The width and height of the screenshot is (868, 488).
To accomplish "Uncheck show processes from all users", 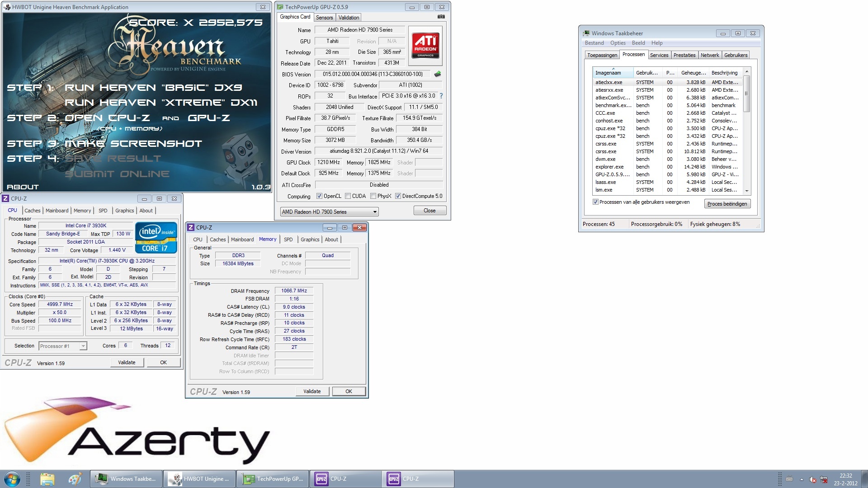I will (x=595, y=202).
